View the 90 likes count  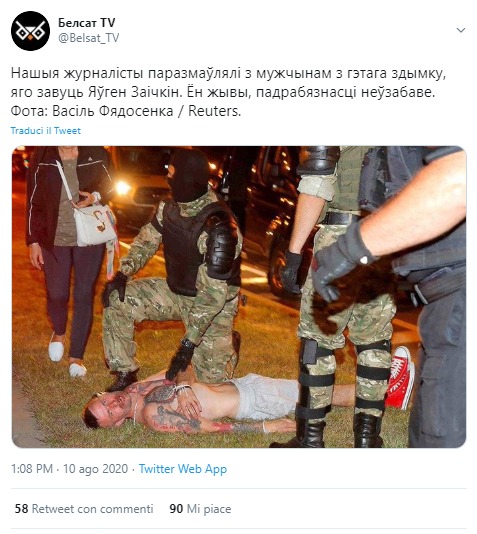pos(176,509)
